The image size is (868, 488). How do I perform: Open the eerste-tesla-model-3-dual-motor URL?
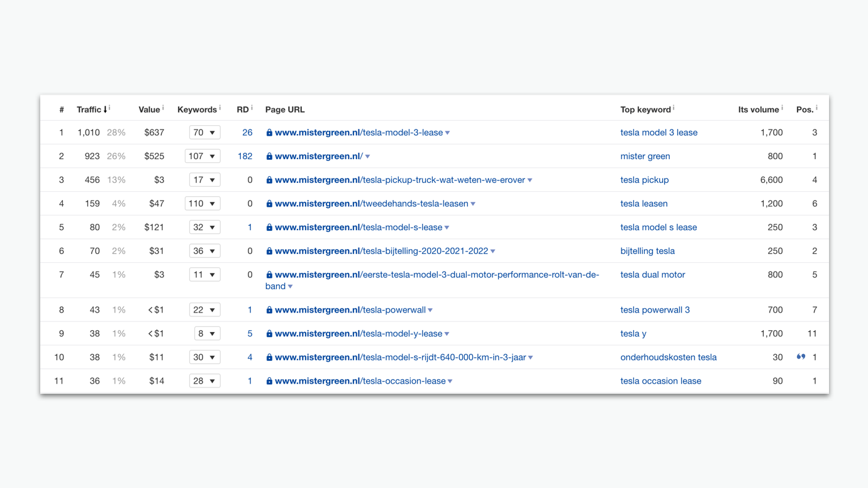click(x=432, y=280)
